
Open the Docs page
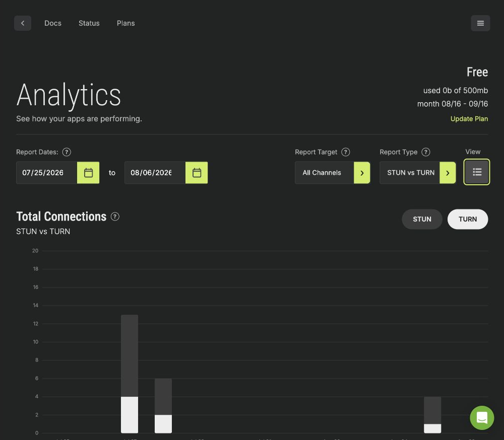coord(53,23)
